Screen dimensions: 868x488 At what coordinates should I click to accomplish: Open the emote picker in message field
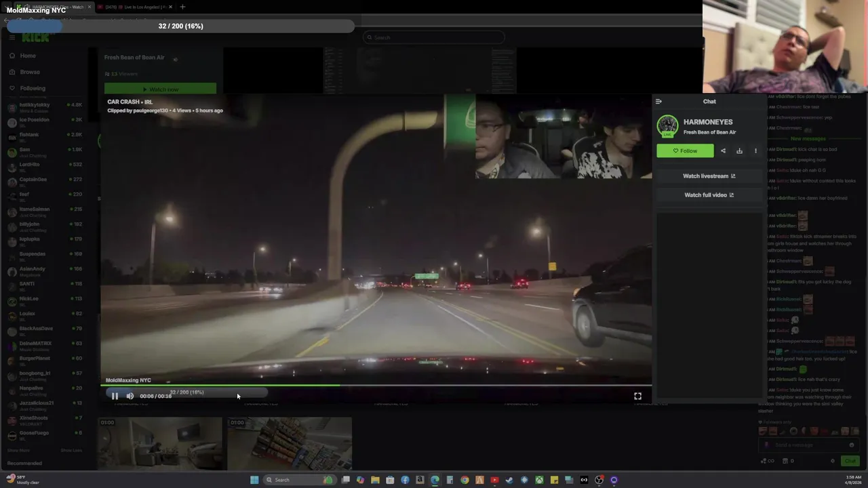[x=852, y=445]
